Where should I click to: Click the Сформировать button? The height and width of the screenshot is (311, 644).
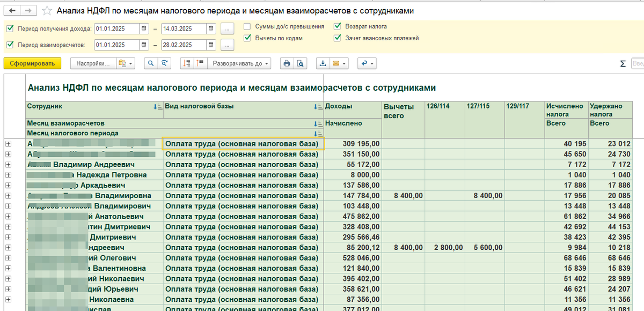point(35,63)
